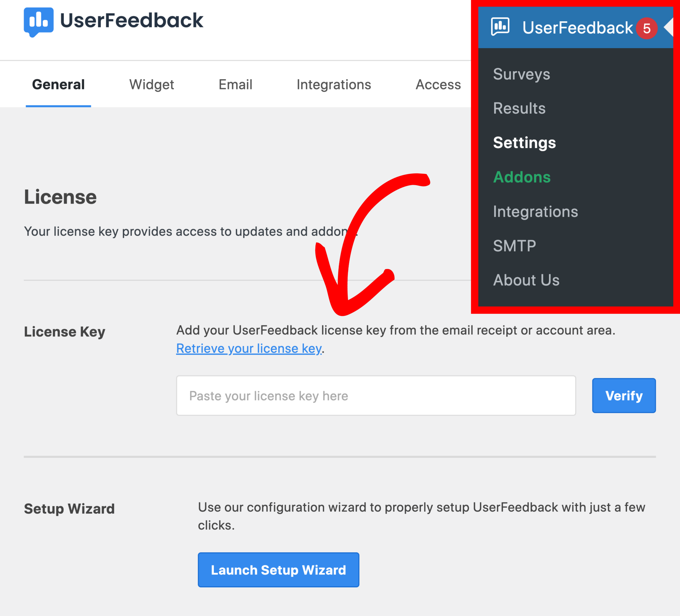Open Results from the sidebar menu
Image resolution: width=680 pixels, height=616 pixels.
(519, 108)
